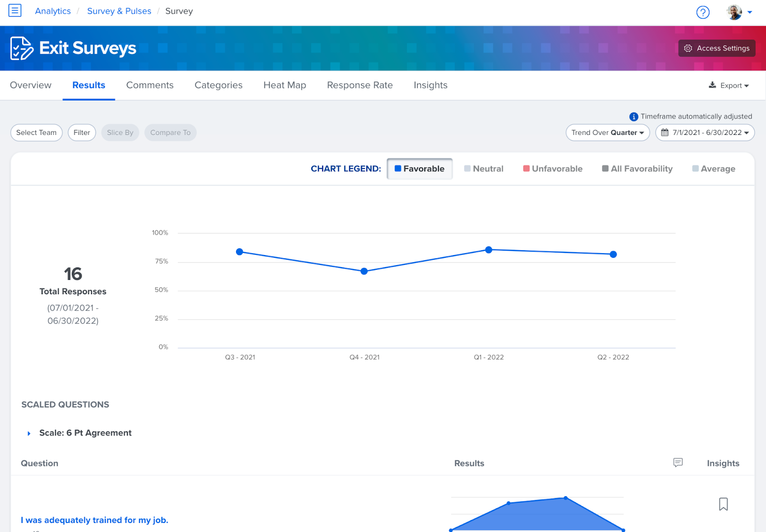766x532 pixels.
Task: Go to Analytics breadcrumb link
Action: click(x=53, y=11)
